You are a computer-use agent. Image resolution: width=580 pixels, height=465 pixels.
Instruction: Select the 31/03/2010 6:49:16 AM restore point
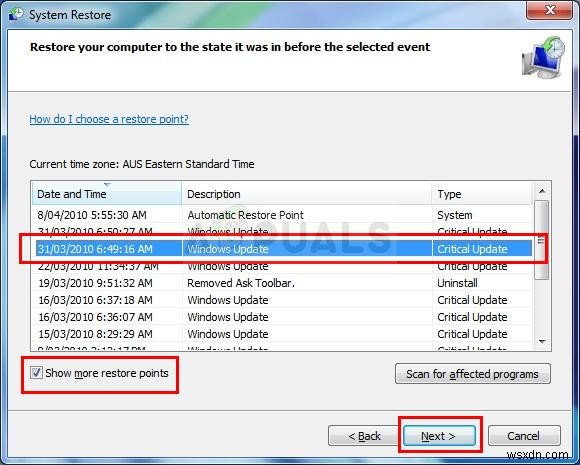[284, 249]
